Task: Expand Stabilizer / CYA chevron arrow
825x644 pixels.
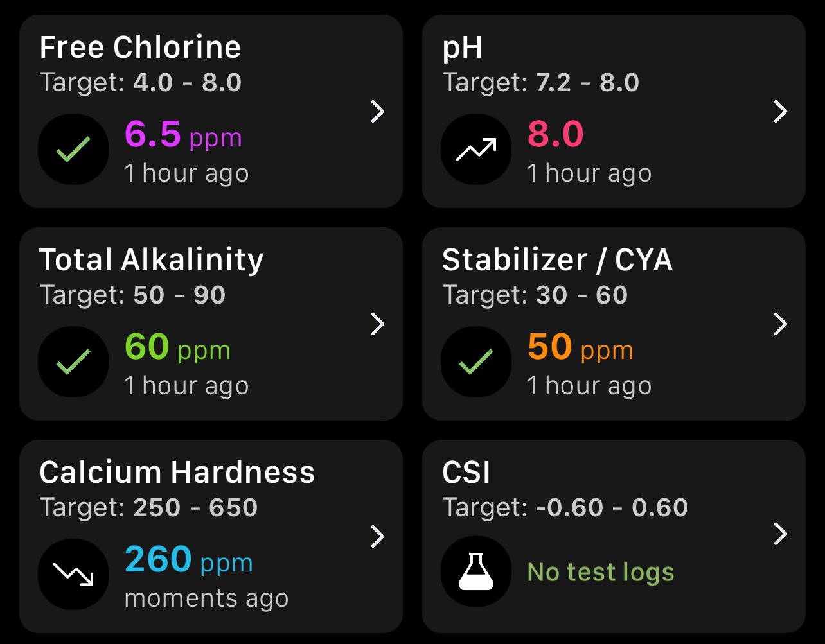Action: 781,324
